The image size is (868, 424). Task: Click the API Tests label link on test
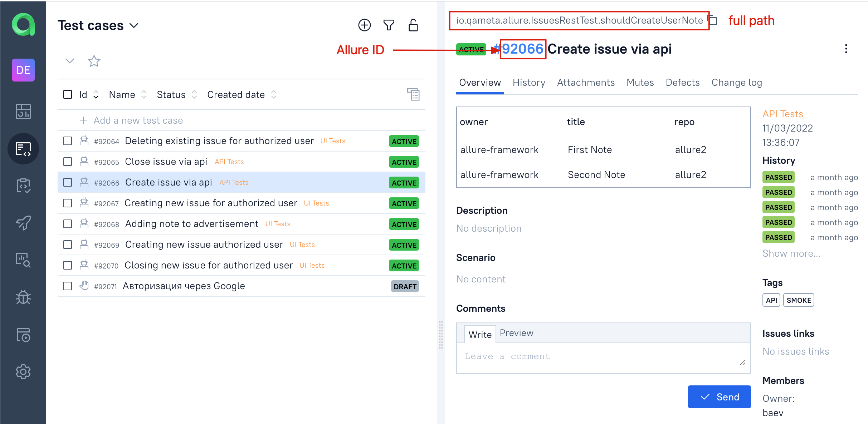(x=233, y=182)
